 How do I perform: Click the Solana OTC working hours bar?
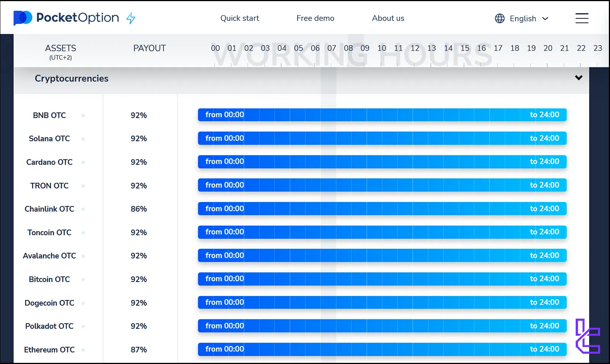pyautogui.click(x=382, y=138)
